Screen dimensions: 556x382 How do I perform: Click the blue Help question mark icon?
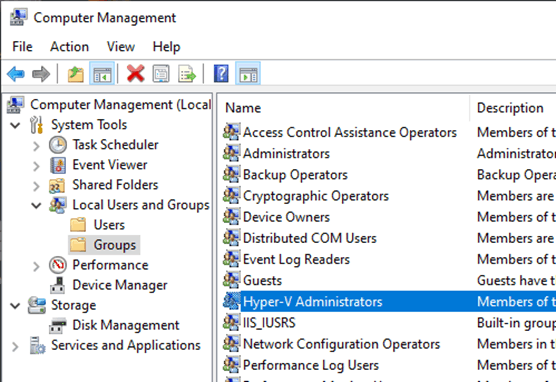click(221, 73)
